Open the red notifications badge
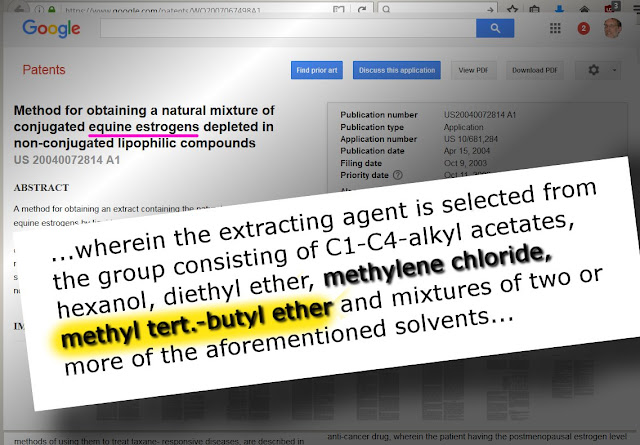The width and height of the screenshot is (640, 445). 584,28
